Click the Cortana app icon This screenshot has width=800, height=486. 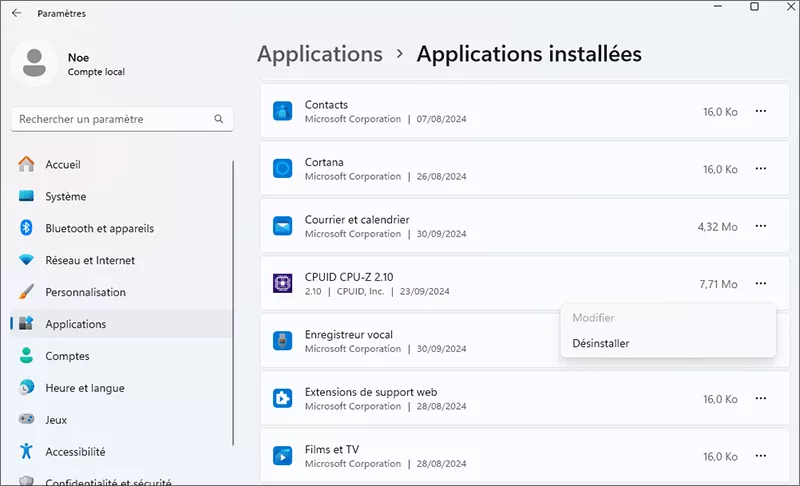[x=282, y=168]
